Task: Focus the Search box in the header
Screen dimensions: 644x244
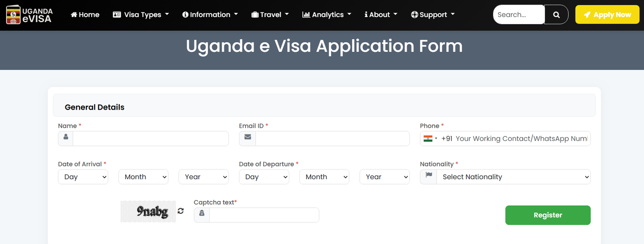Action: tap(519, 15)
